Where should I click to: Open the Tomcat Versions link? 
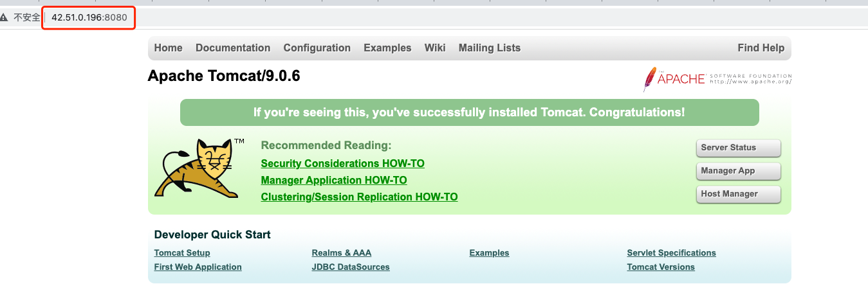click(661, 267)
